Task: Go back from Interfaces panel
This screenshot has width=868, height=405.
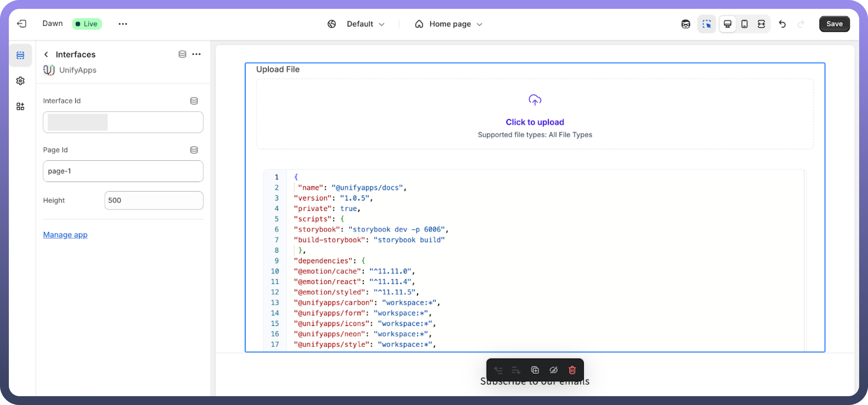Action: click(x=46, y=54)
